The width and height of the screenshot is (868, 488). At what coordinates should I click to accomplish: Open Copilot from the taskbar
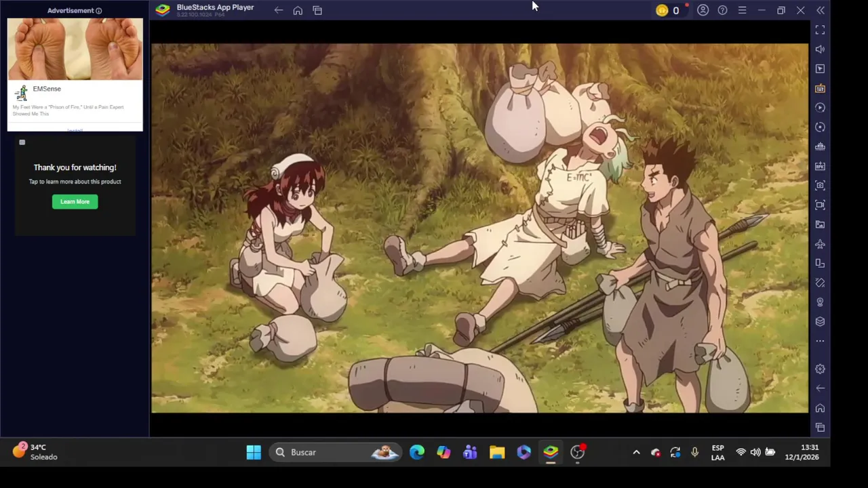click(x=443, y=452)
